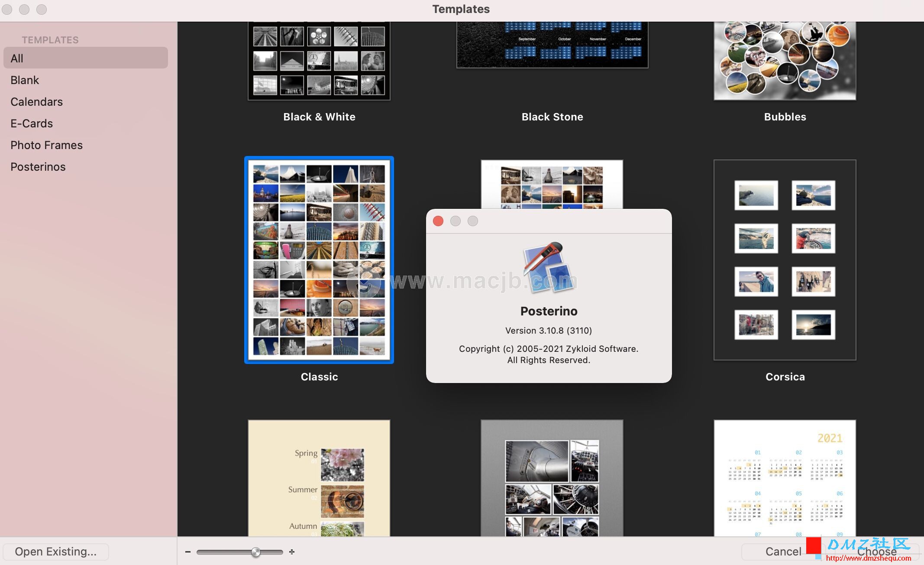Viewport: 924px width, 565px height.
Task: Click the Choose button
Action: click(877, 552)
